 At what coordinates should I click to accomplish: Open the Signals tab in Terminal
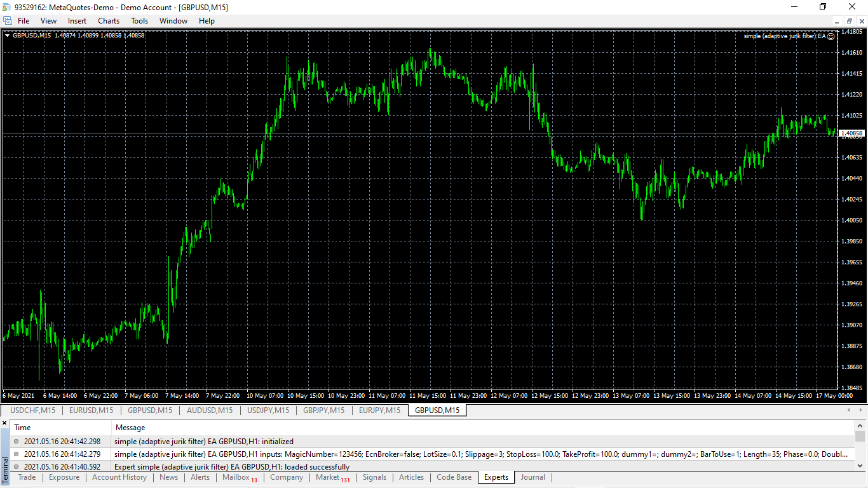point(374,477)
